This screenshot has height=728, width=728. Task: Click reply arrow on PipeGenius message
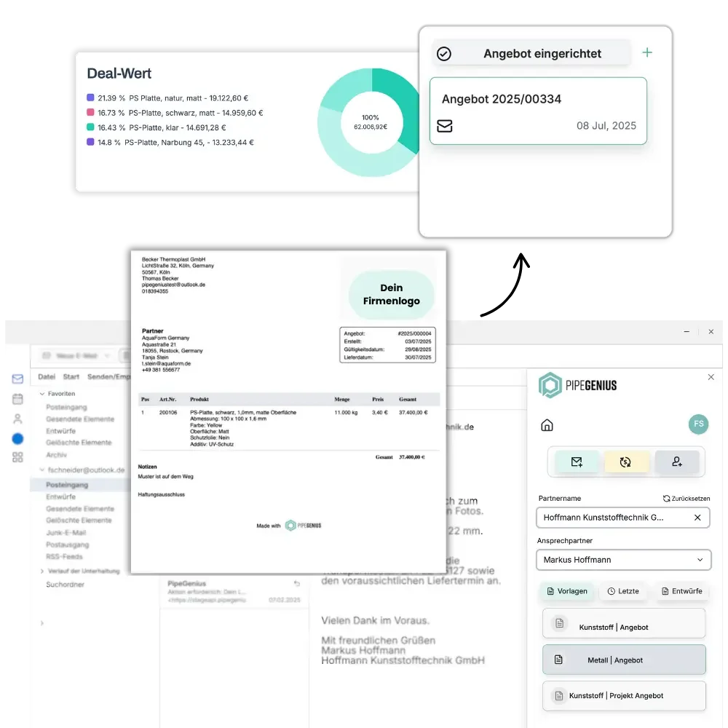(x=297, y=583)
